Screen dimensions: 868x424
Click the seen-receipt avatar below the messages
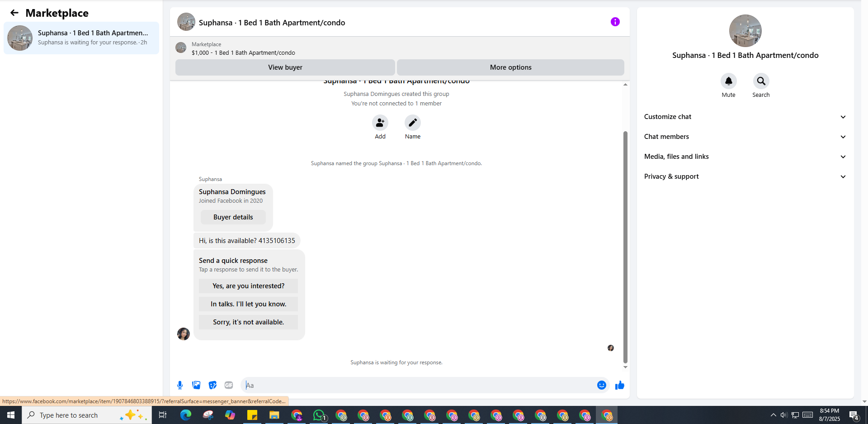(x=611, y=348)
